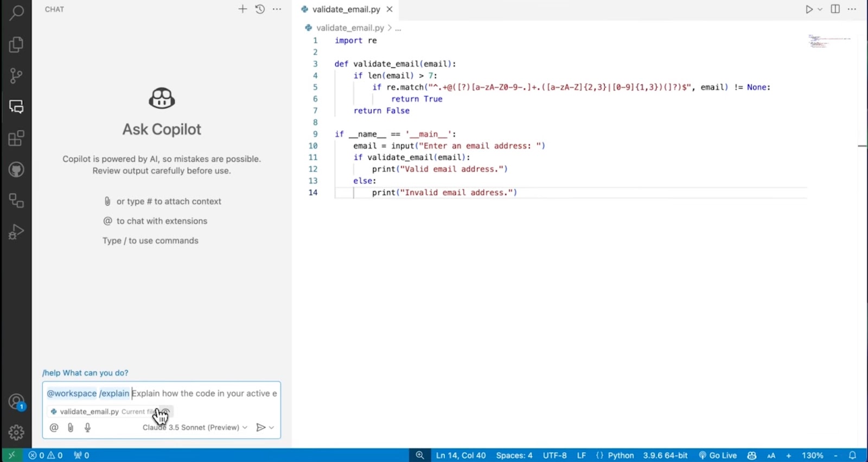868x462 pixels.
Task: Click the 130% zoom level indicator
Action: [812, 455]
